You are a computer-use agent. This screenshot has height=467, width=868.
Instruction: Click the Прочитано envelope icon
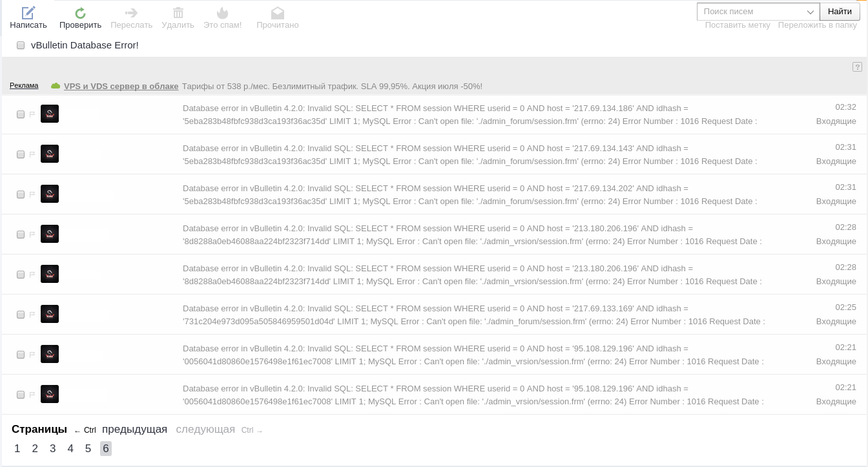277,13
